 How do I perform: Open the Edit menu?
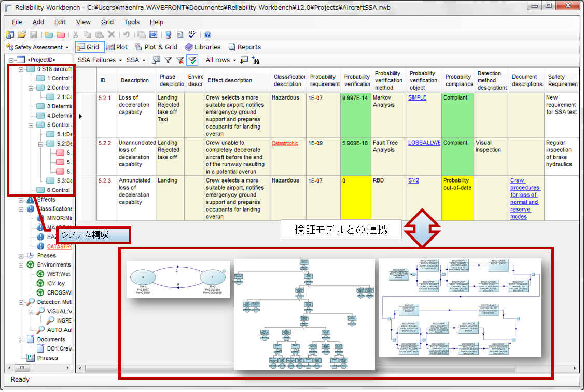[x=60, y=22]
